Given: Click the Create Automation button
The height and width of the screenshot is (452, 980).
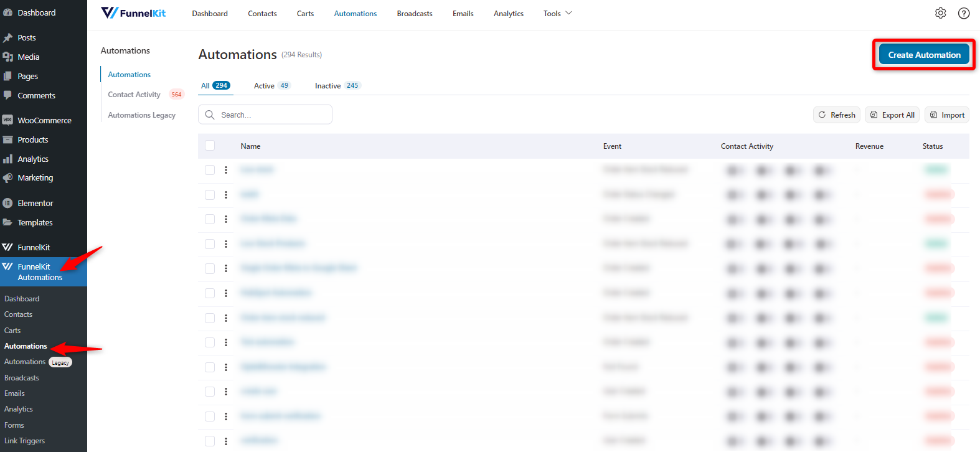Looking at the screenshot, I should point(924,55).
